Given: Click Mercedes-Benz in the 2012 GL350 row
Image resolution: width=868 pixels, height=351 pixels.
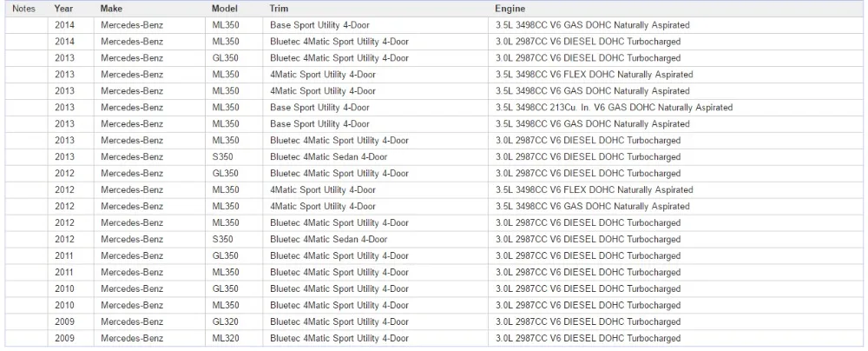Looking at the screenshot, I should (x=132, y=174).
